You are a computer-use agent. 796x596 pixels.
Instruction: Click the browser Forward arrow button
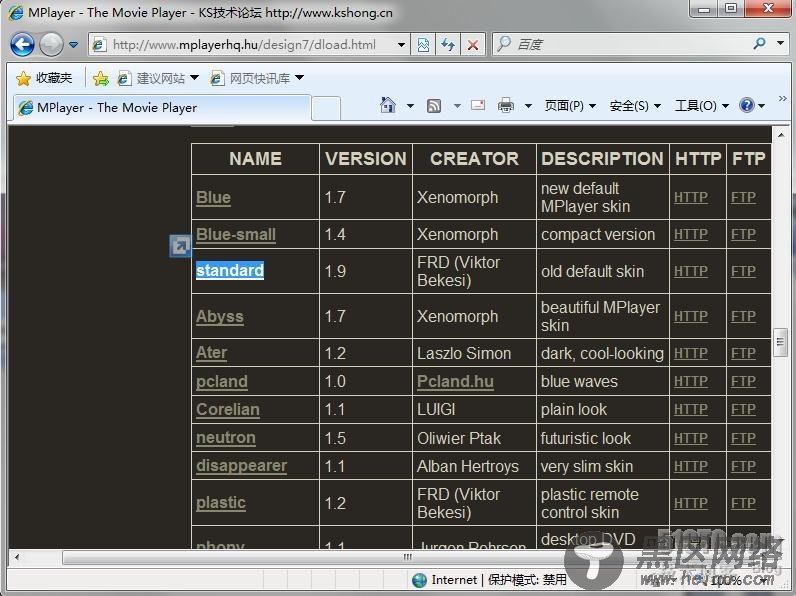[51, 45]
